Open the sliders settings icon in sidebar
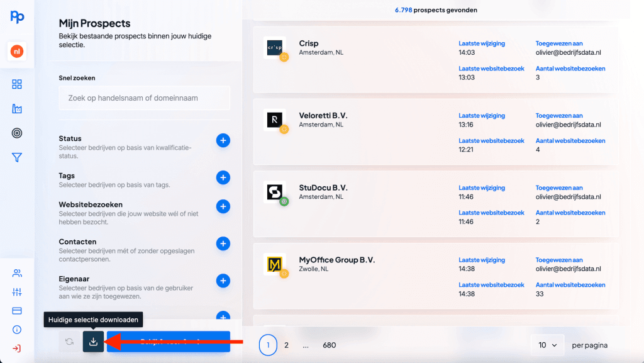The height and width of the screenshot is (363, 644). (17, 292)
